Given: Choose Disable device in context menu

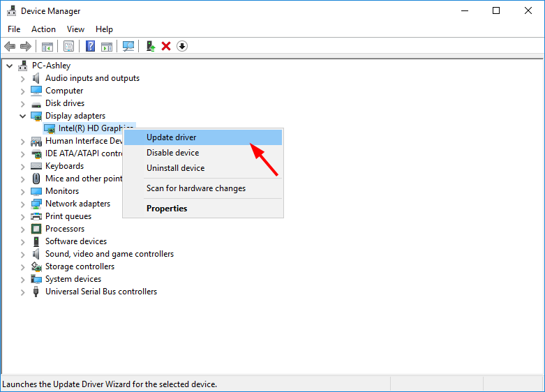Looking at the screenshot, I should pos(172,153).
